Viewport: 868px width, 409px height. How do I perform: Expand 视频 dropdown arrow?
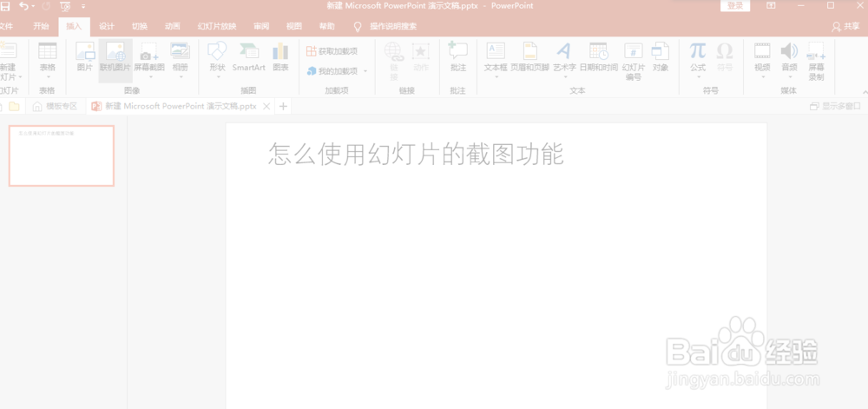pyautogui.click(x=762, y=77)
